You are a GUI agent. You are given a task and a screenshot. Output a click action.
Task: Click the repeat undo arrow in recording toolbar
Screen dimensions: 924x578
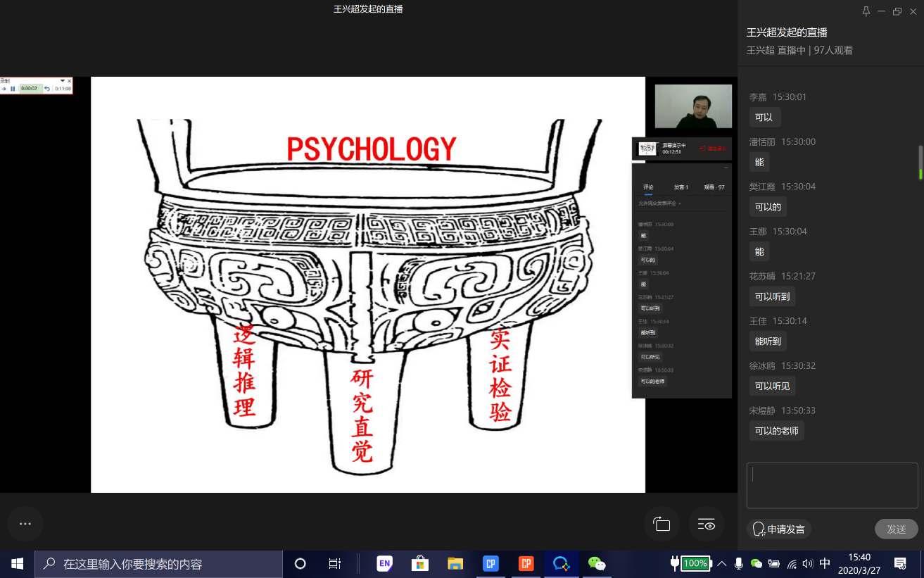(x=47, y=89)
